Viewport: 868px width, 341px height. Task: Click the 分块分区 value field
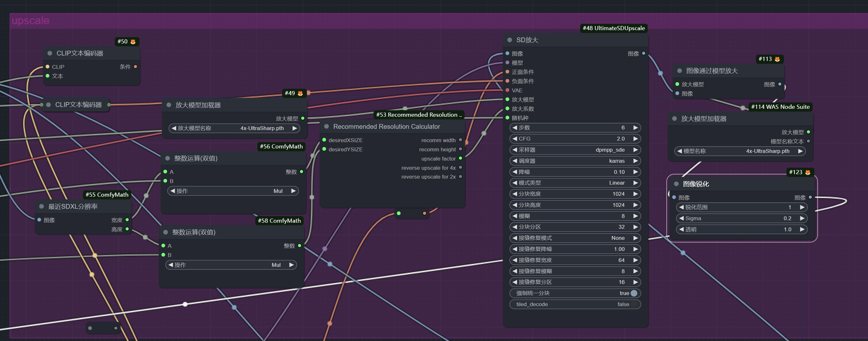point(575,227)
